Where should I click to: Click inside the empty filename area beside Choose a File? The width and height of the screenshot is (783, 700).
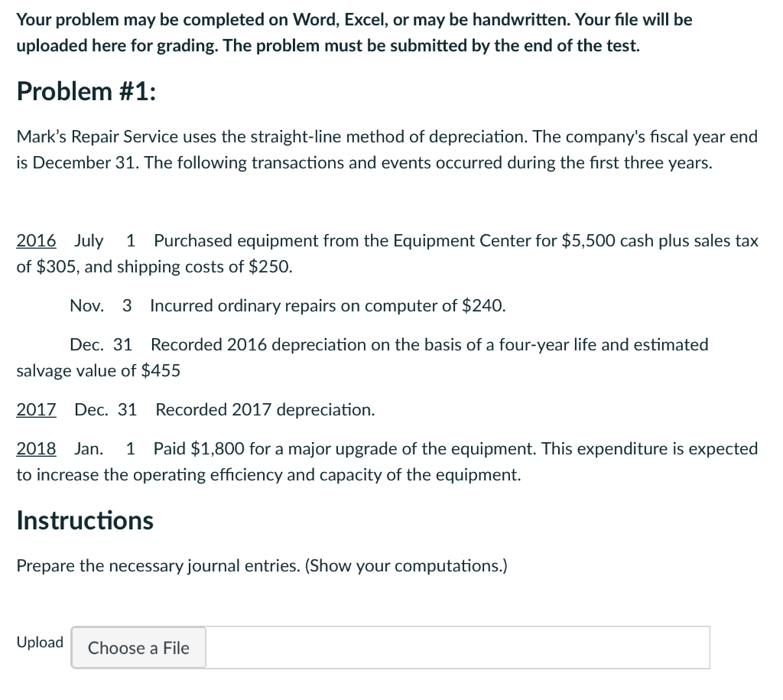click(x=459, y=648)
